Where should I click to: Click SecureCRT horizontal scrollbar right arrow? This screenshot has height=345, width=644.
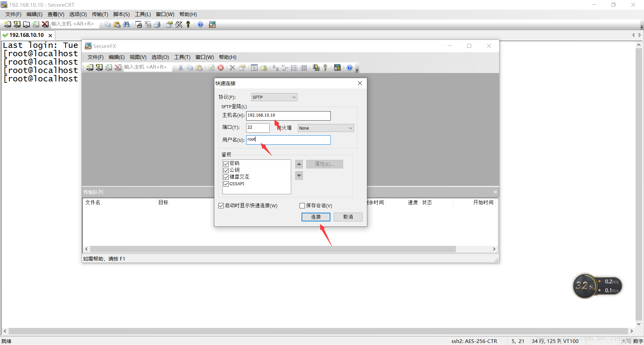click(632, 331)
